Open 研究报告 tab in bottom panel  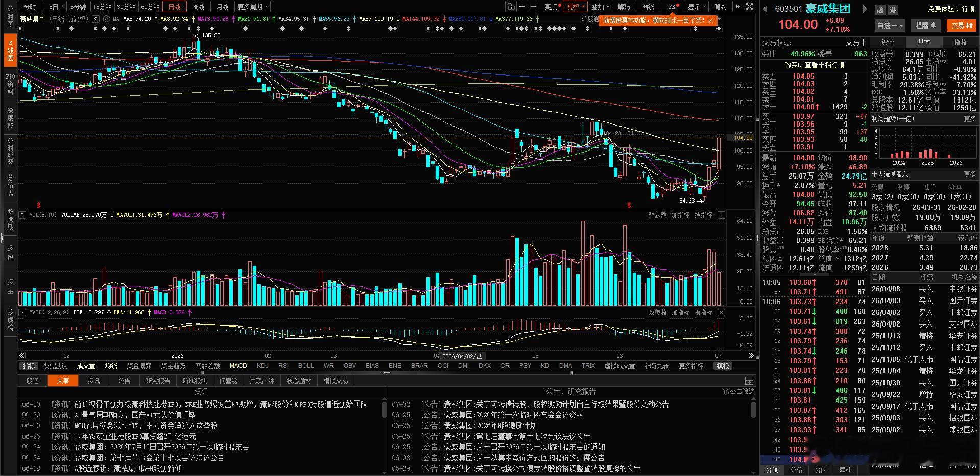158,381
